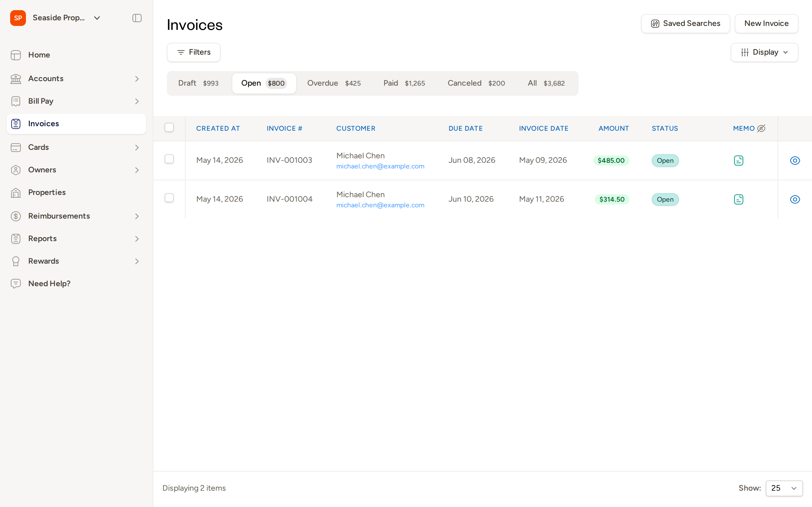Viewport: 812px width, 507px height.
Task: Open Properties via building icon
Action: pyautogui.click(x=16, y=192)
